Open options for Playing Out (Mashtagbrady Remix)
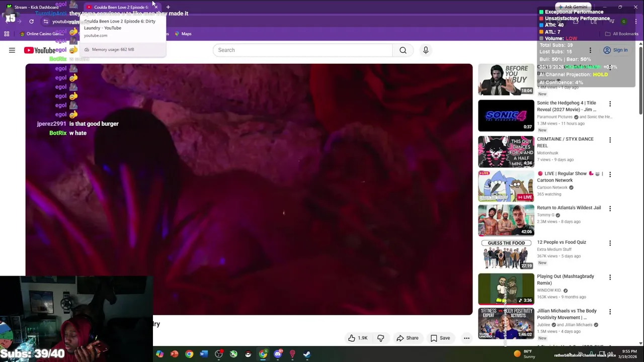Screen dimensions: 644x362 [610, 277]
